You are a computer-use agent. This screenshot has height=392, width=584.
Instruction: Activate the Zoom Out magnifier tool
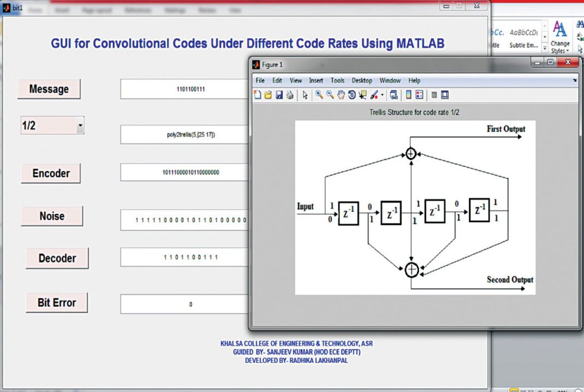coord(330,95)
